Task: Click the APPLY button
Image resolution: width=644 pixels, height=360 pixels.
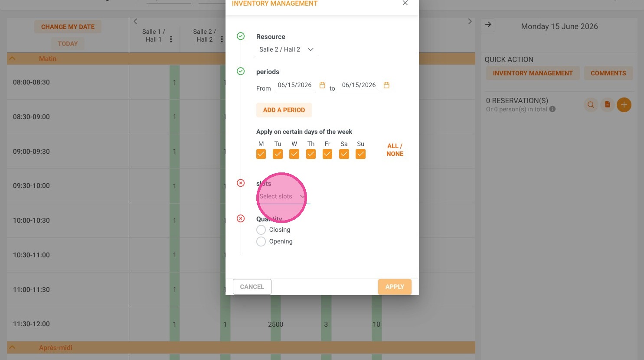Action: tap(395, 287)
